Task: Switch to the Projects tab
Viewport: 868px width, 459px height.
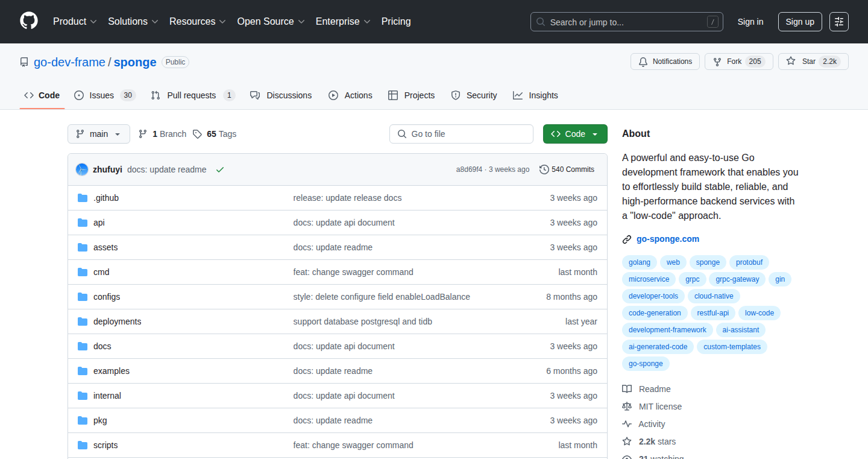Action: pyautogui.click(x=412, y=95)
